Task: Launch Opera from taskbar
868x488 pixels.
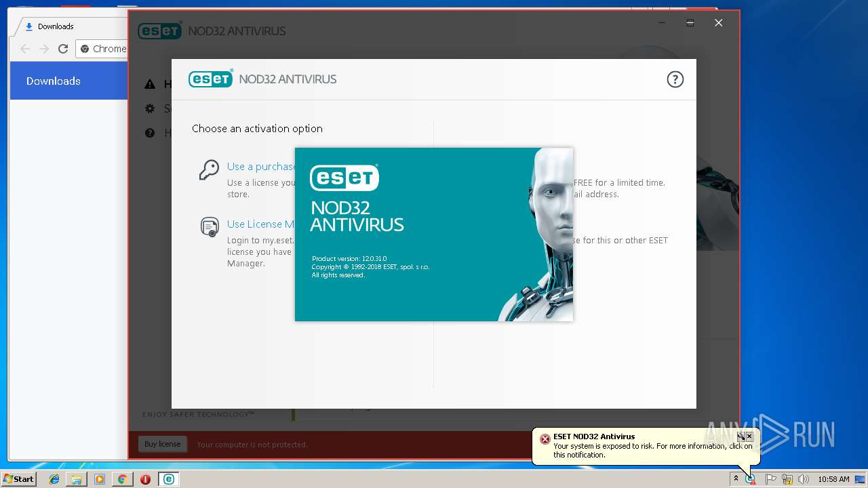Action: (145, 479)
